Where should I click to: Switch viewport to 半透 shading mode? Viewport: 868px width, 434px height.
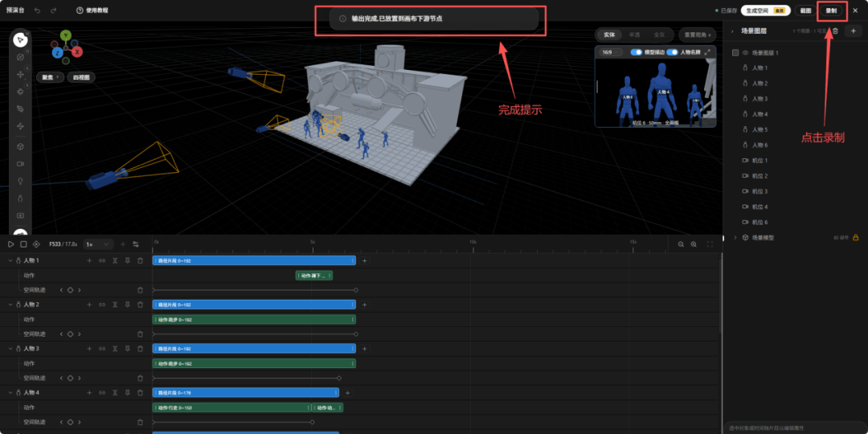coord(634,35)
